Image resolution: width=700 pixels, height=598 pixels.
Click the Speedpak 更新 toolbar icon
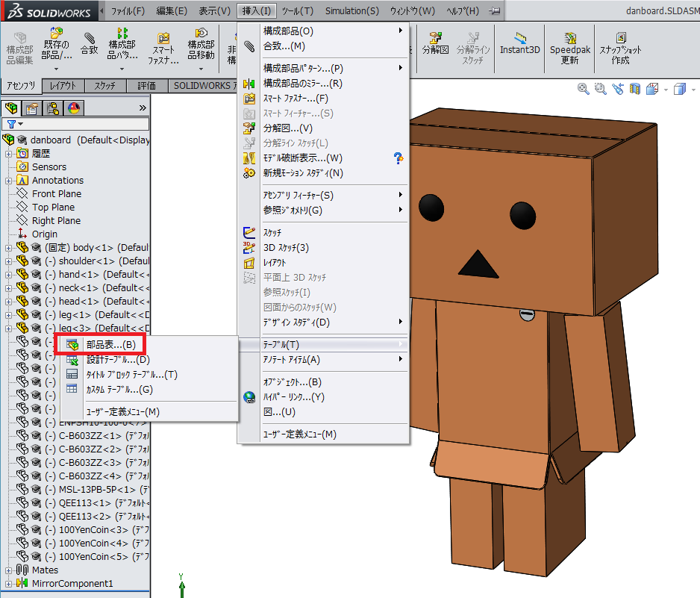pyautogui.click(x=569, y=49)
